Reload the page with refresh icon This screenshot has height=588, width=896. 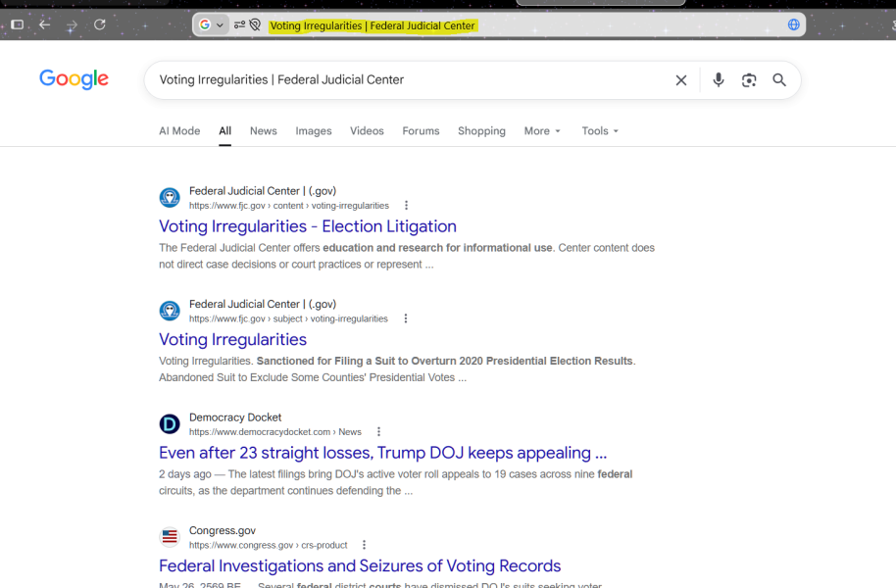point(99,24)
